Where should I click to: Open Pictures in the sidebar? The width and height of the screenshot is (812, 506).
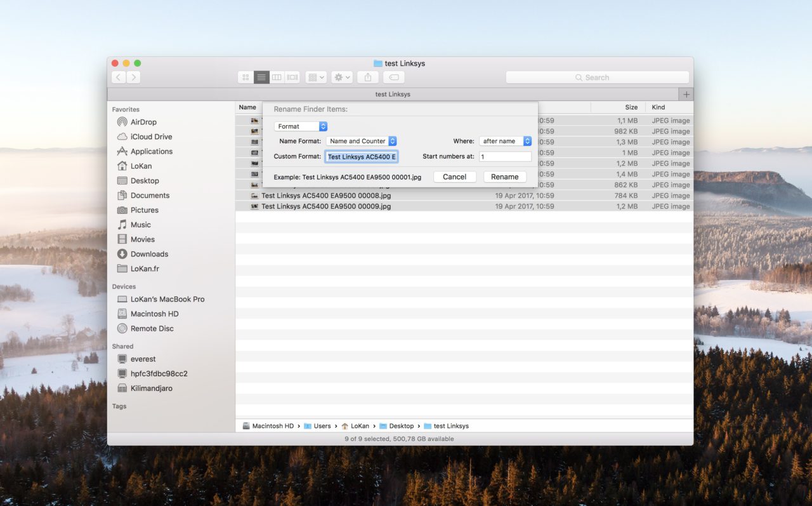coord(144,210)
